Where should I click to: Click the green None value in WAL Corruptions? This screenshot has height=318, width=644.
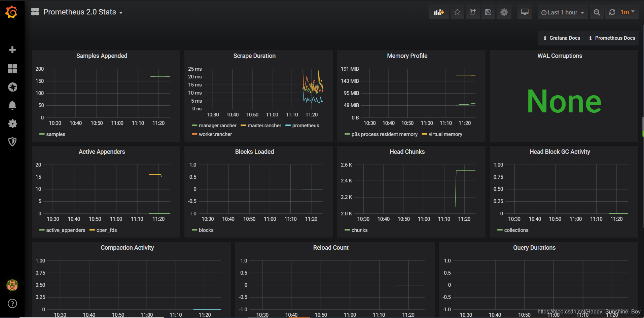tap(564, 102)
